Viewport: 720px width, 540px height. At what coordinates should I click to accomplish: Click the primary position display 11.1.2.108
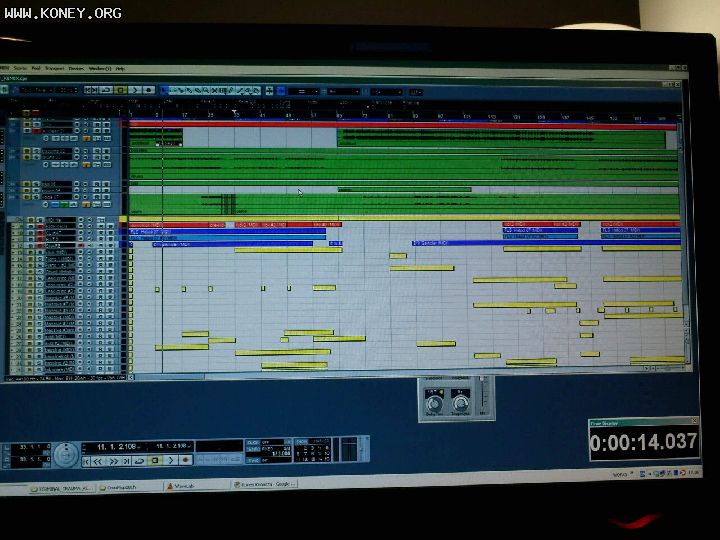[x=117, y=446]
